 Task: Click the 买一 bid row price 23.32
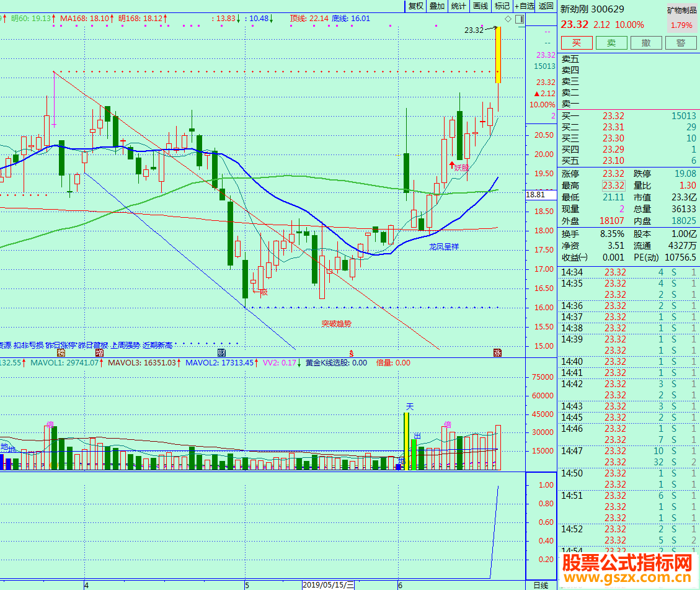point(613,116)
